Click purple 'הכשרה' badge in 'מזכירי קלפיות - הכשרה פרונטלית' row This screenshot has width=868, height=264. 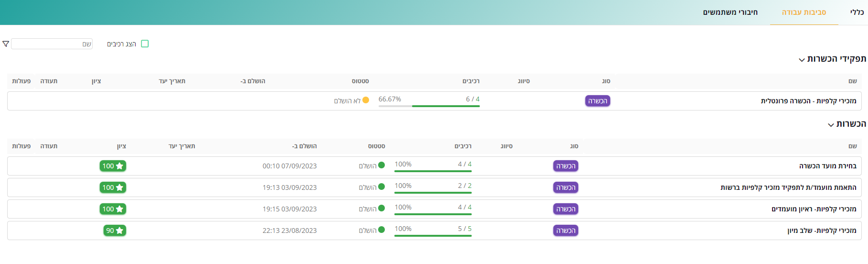point(597,101)
